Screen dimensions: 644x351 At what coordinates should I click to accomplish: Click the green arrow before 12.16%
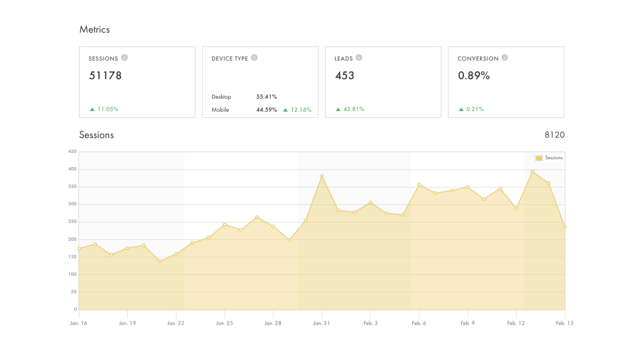(285, 110)
